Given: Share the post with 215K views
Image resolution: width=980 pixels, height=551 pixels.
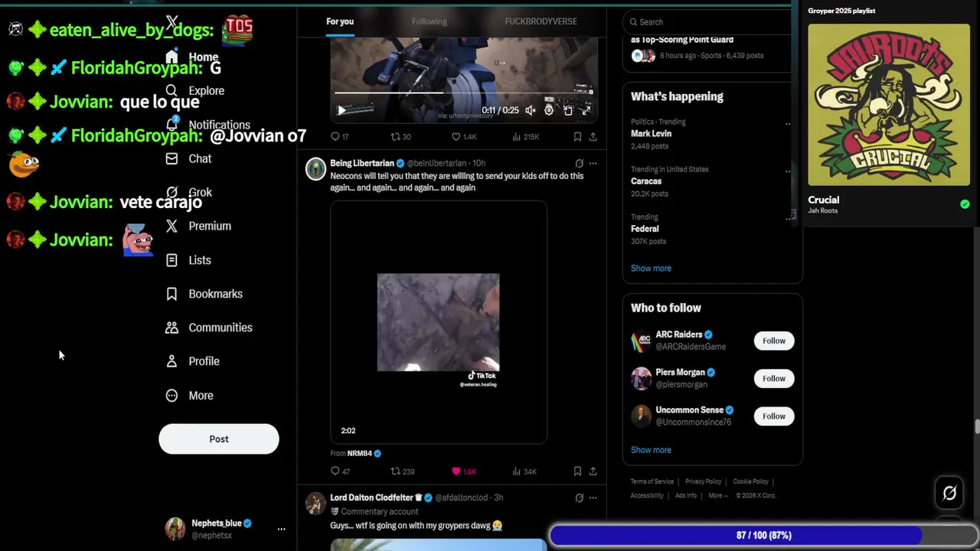Looking at the screenshot, I should (593, 137).
